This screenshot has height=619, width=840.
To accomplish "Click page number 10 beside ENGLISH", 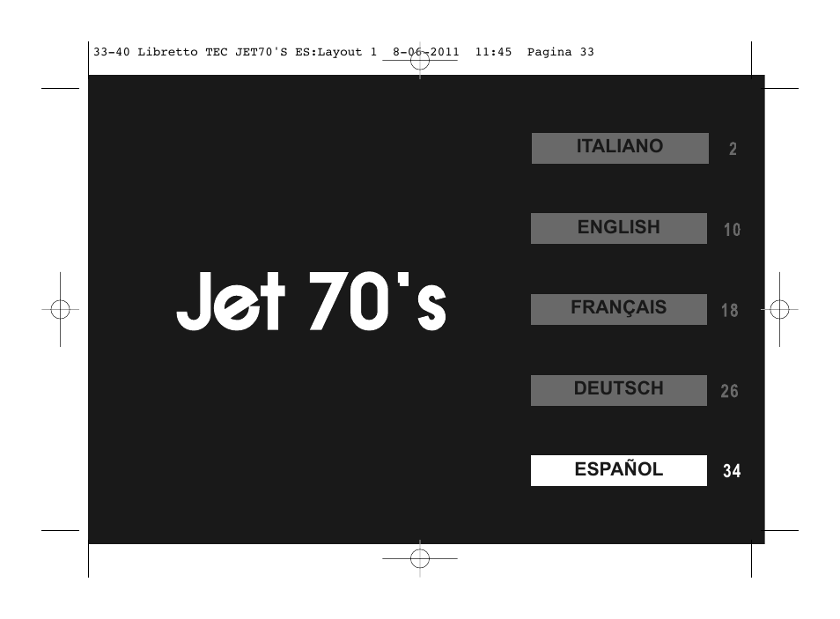I will click(732, 230).
